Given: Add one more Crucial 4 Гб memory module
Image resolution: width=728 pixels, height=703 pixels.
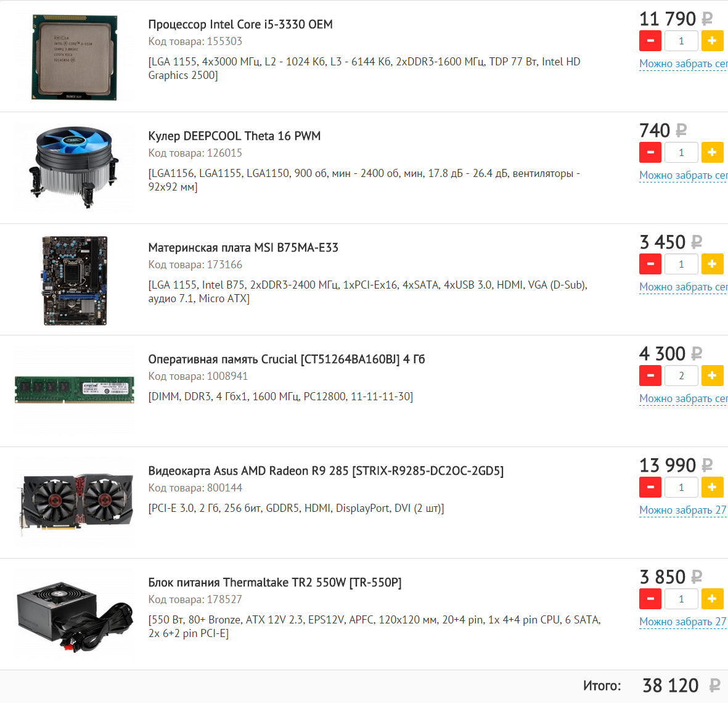Looking at the screenshot, I should coord(712,376).
